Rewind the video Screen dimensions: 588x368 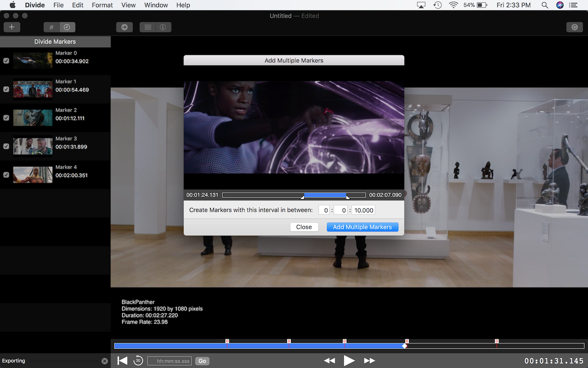point(329,361)
